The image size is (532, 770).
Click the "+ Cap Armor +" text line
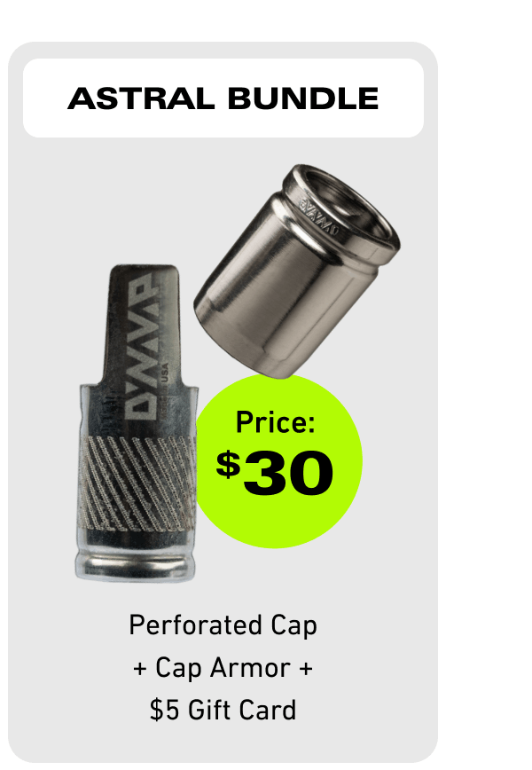[223, 668]
